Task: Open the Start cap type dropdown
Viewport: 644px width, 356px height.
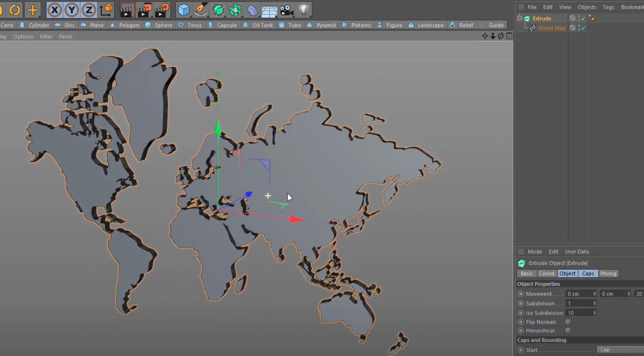Action: tap(621, 350)
